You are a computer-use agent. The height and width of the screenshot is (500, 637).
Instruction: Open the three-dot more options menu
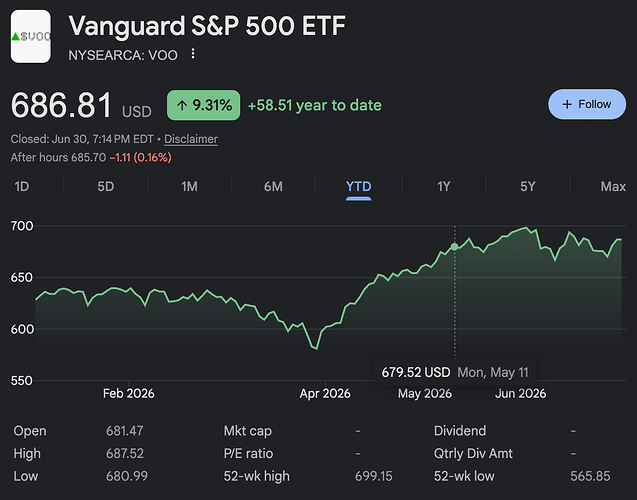tap(193, 54)
